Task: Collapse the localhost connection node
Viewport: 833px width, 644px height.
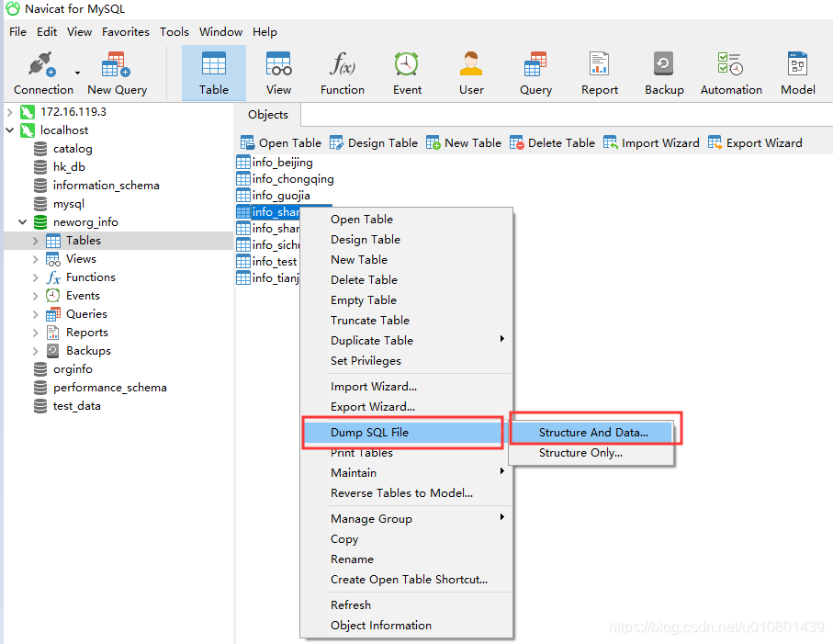Action: coord(9,130)
